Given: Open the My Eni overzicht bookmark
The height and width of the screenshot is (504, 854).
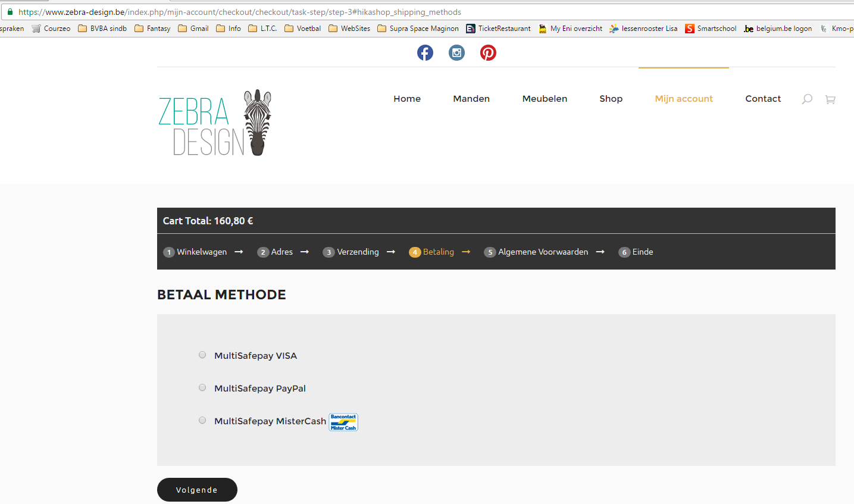Looking at the screenshot, I should click(x=570, y=29).
